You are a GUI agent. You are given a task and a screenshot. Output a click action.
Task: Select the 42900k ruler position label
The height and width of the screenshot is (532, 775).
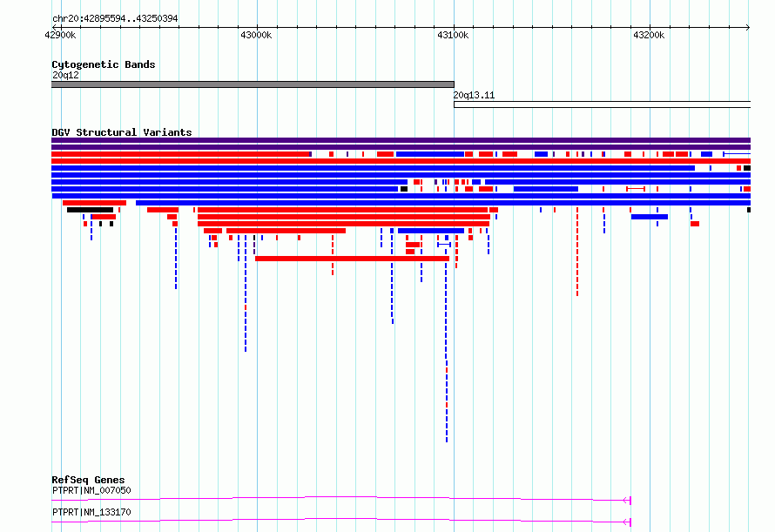pyautogui.click(x=60, y=35)
